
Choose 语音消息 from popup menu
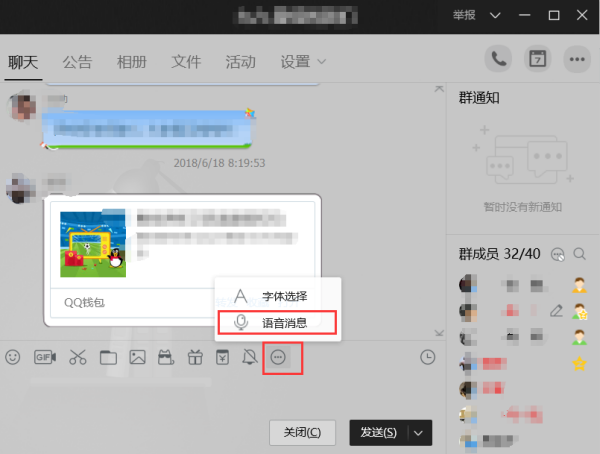click(x=277, y=322)
